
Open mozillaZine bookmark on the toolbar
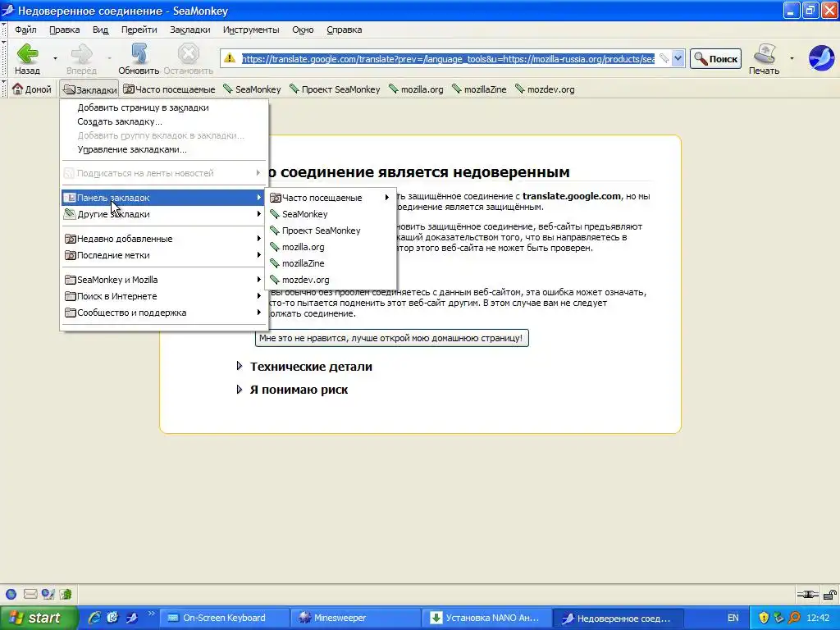pos(479,89)
